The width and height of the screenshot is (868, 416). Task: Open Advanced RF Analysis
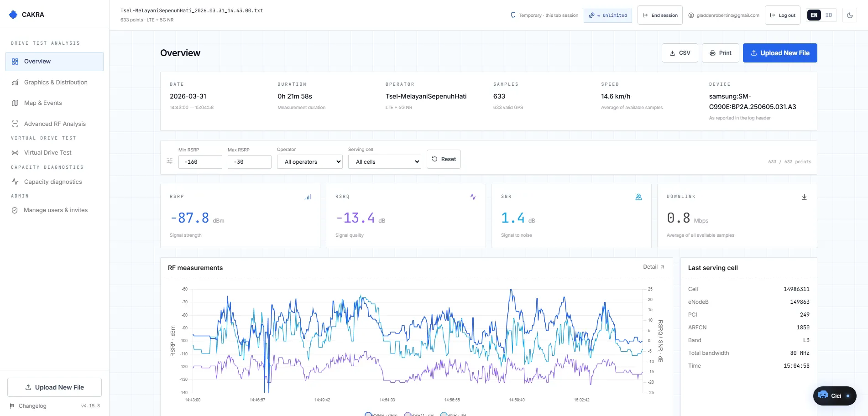[54, 124]
